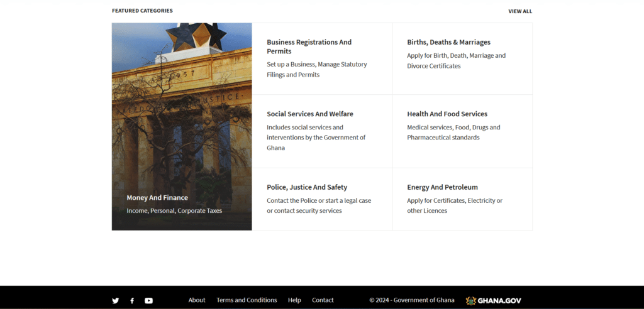Open Energy And Petroleum category
The height and width of the screenshot is (309, 644).
(x=442, y=187)
